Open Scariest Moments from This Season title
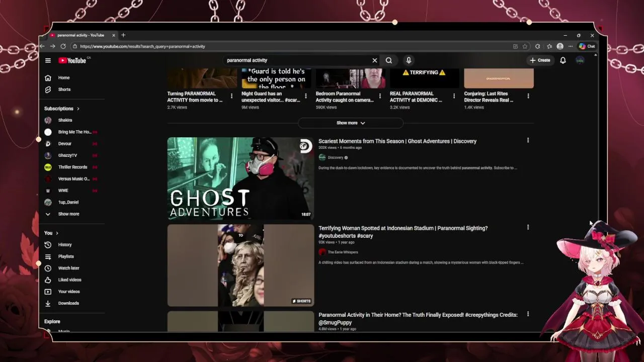The image size is (644, 362). point(397,141)
